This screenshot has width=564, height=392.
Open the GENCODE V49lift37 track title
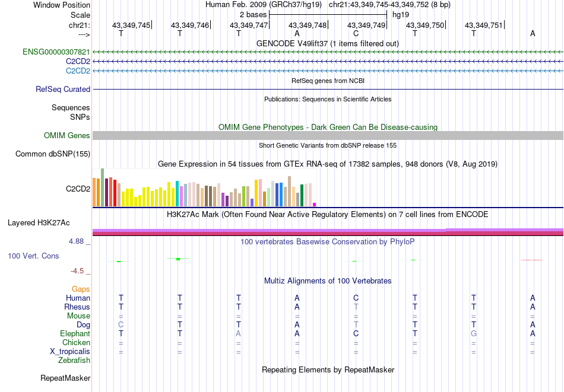(328, 43)
